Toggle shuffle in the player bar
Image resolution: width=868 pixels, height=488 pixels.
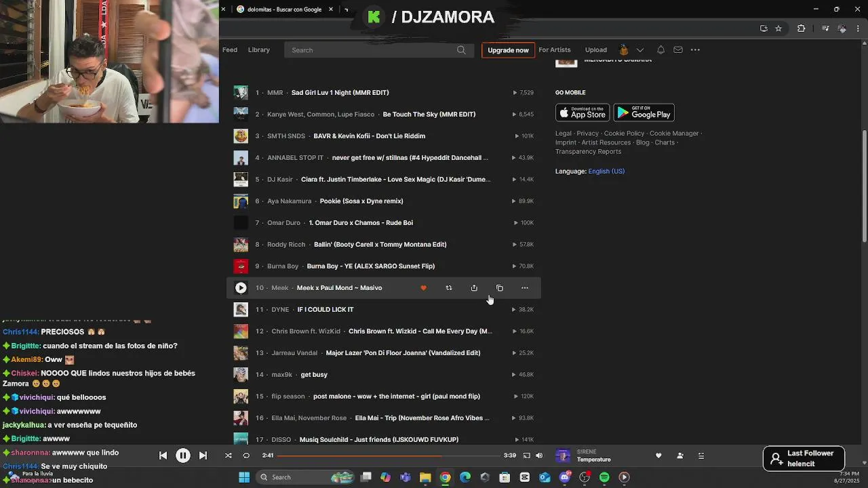(x=229, y=455)
